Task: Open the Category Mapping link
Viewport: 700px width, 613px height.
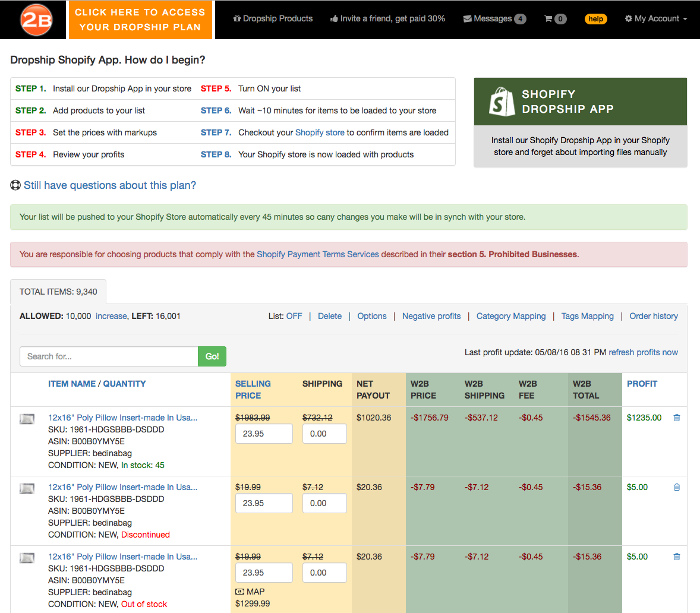Action: click(510, 316)
